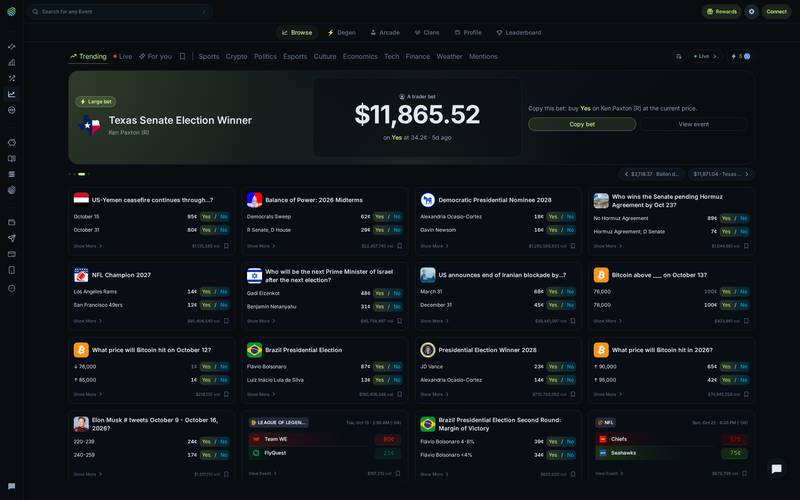Open the Rewards button
The width and height of the screenshot is (800, 500).
pyautogui.click(x=721, y=11)
